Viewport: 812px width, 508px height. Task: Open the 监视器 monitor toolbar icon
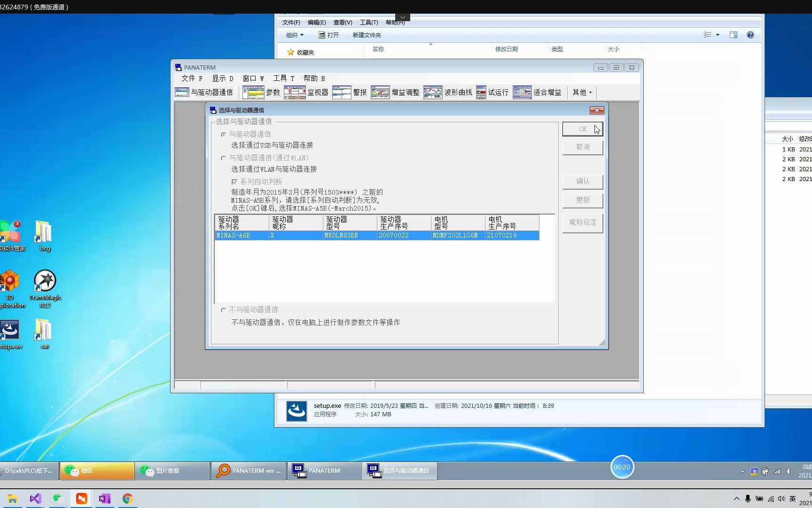pyautogui.click(x=306, y=92)
